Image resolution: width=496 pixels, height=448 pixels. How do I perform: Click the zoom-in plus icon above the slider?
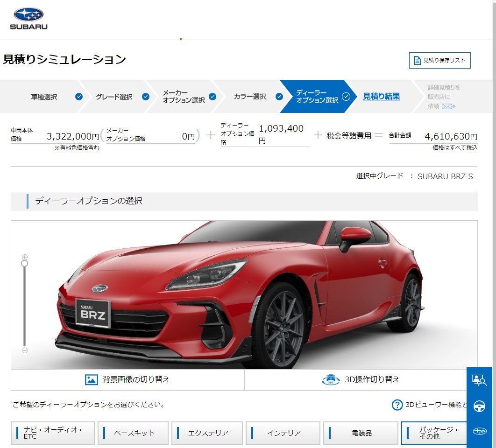25,257
